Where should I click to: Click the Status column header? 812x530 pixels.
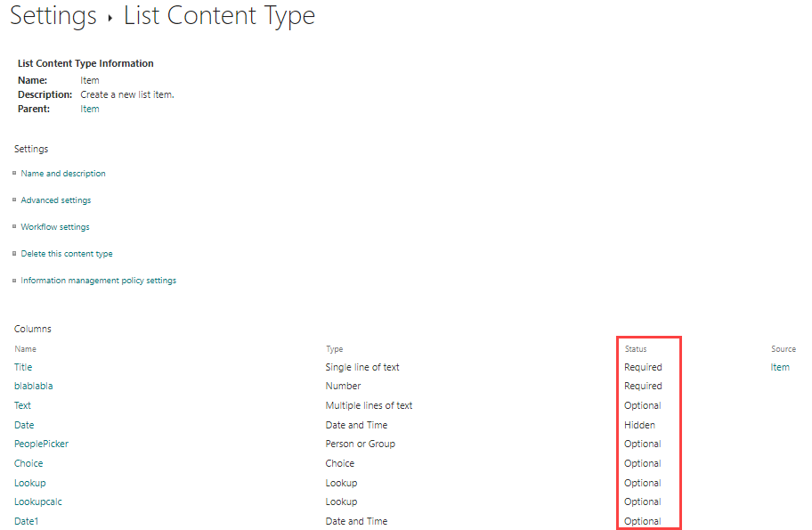(636, 349)
